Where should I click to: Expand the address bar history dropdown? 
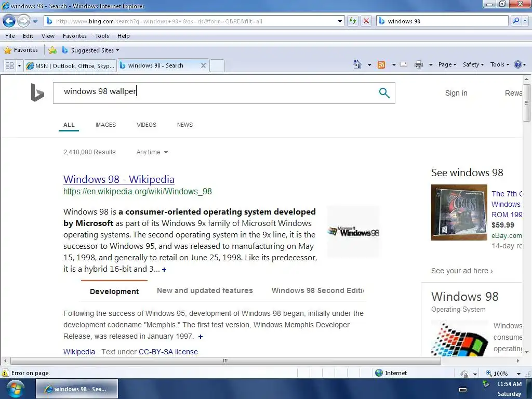[x=340, y=21]
